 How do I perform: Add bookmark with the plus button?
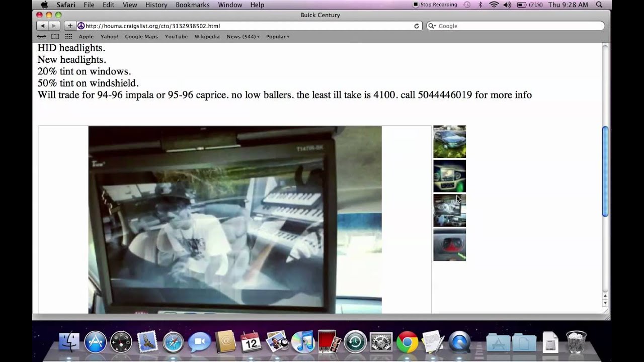tap(70, 26)
